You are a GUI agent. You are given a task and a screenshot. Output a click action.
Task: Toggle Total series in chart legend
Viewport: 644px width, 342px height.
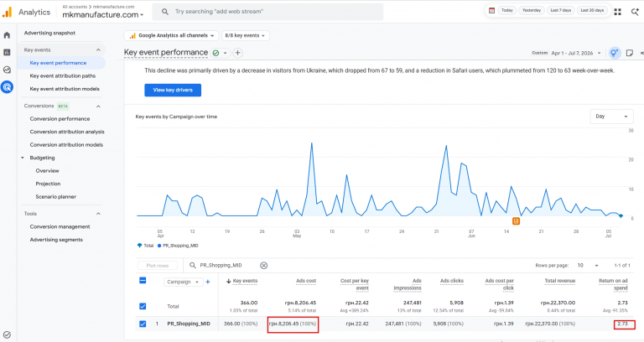145,246
